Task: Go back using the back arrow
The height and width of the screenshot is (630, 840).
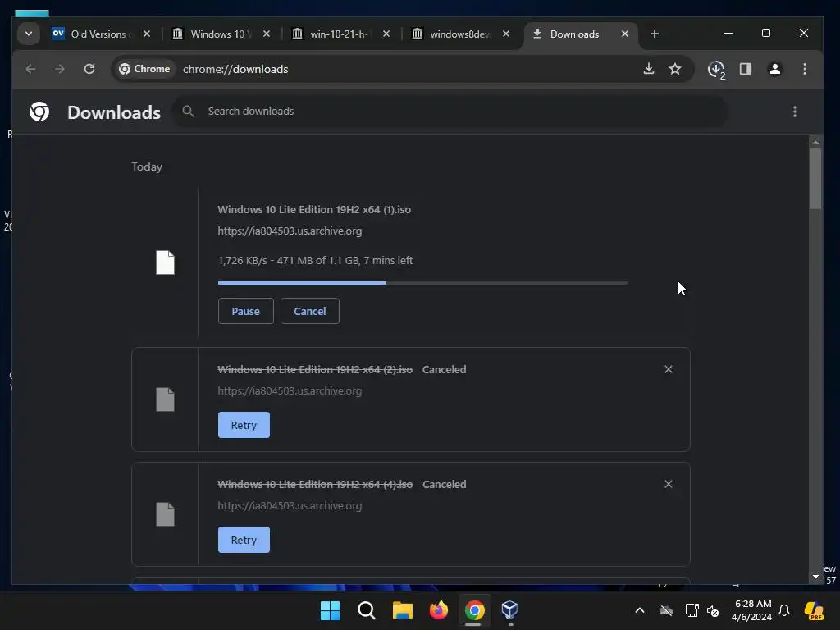Action: pyautogui.click(x=30, y=69)
